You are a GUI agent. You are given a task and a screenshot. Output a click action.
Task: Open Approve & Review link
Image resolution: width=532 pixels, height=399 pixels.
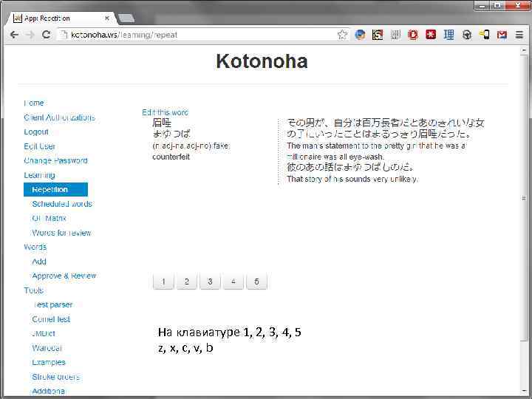[64, 276]
